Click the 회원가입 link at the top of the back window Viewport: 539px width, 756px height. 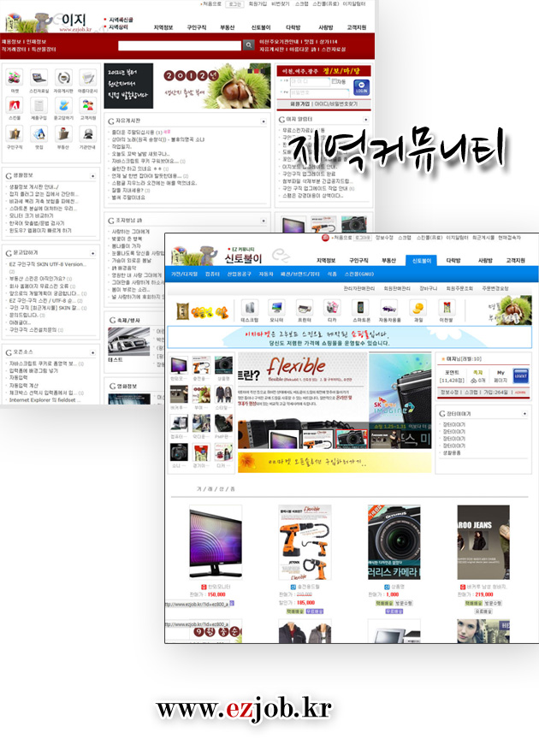tap(258, 4)
